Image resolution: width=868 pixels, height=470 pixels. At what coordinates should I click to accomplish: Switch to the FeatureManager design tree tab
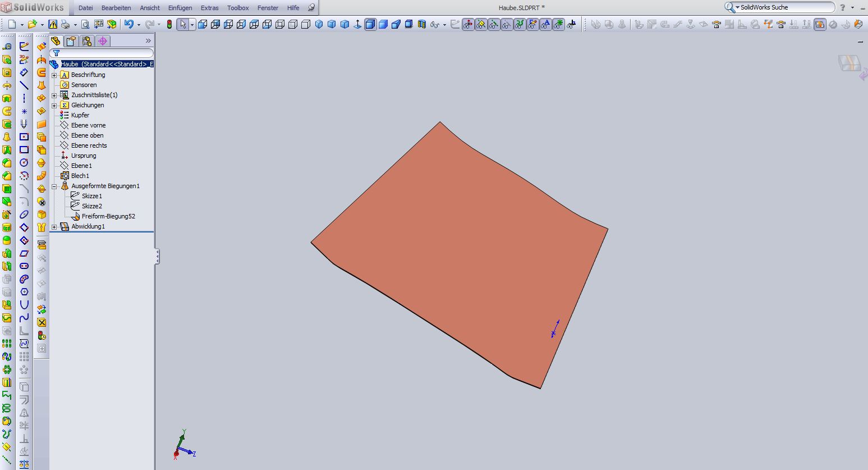(56, 41)
